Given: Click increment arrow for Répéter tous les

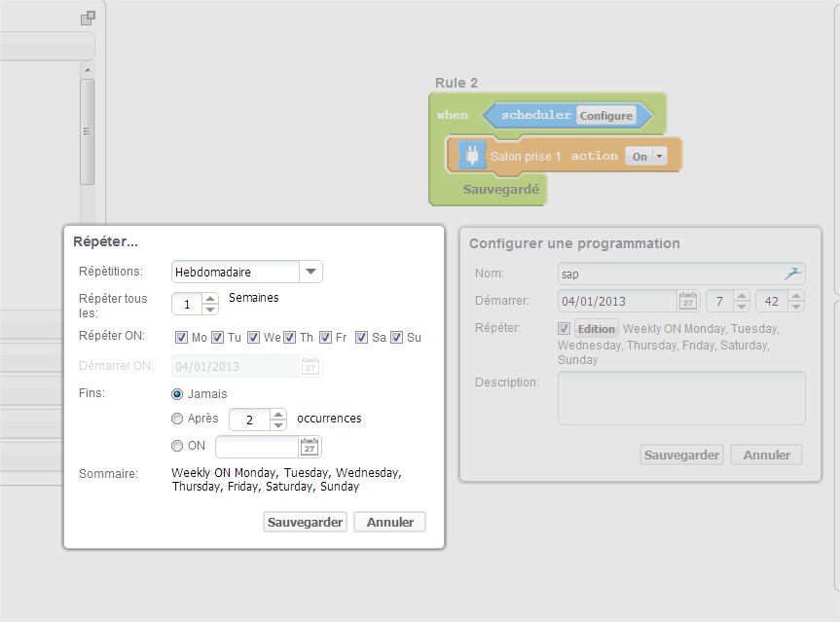Looking at the screenshot, I should point(210,299).
